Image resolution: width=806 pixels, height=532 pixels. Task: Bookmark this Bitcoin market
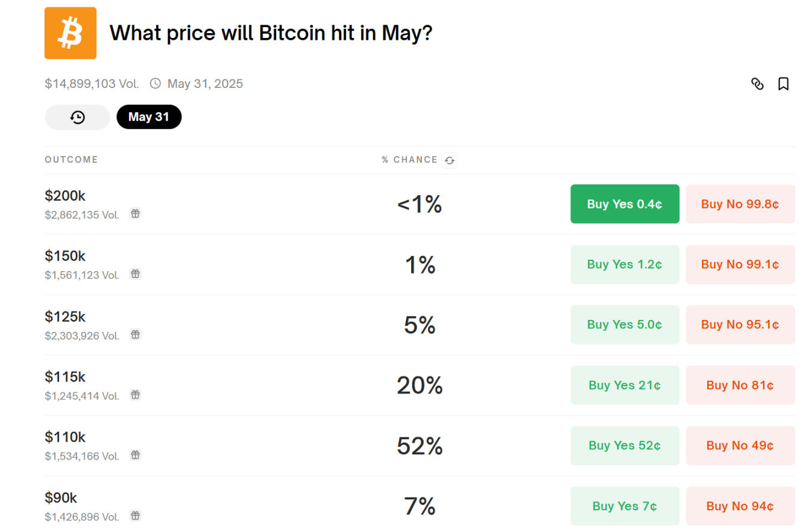(x=783, y=84)
